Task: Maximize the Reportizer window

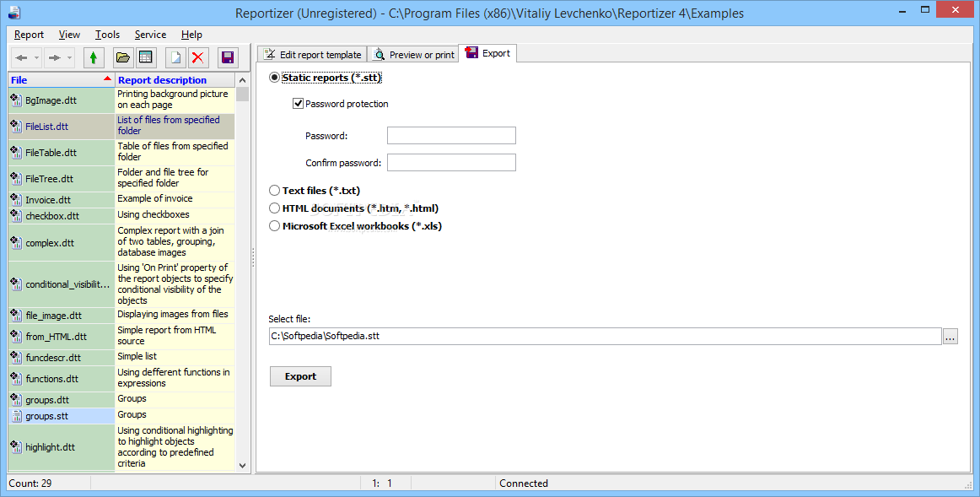Action: (925, 9)
